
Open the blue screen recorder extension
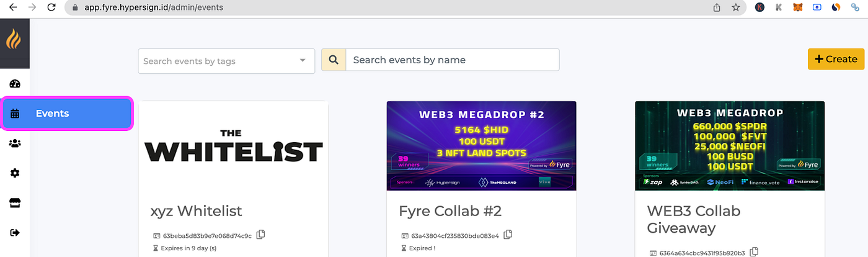click(x=817, y=7)
